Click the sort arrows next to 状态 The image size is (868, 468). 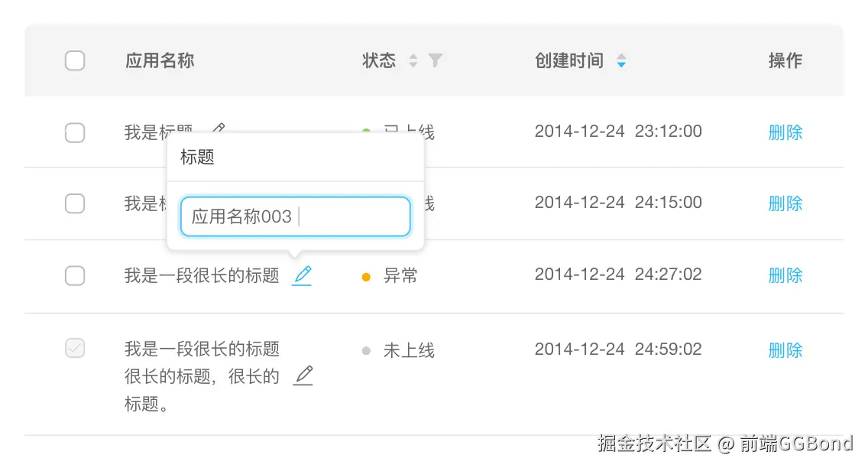413,60
